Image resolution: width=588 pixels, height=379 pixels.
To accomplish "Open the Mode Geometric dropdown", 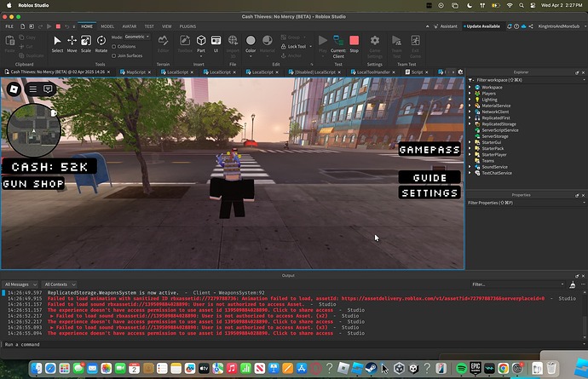I will coord(137,37).
